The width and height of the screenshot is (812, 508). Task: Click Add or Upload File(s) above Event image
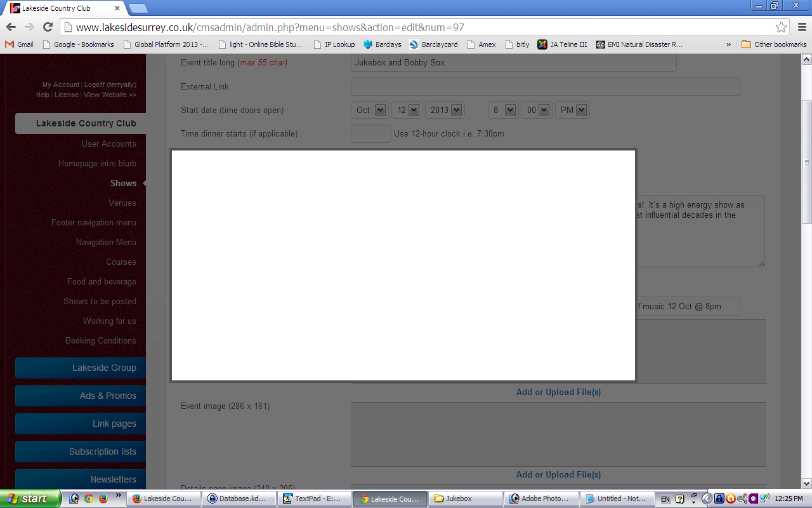(x=558, y=392)
